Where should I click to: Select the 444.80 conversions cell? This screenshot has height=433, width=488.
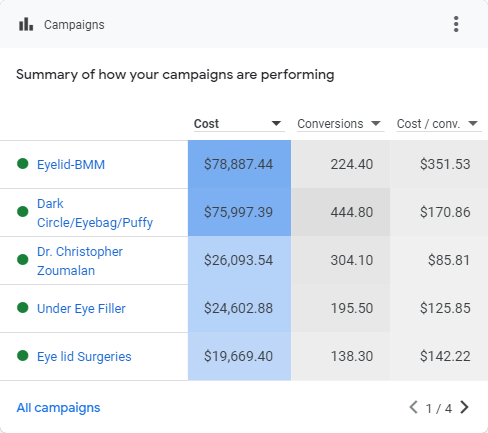click(341, 212)
